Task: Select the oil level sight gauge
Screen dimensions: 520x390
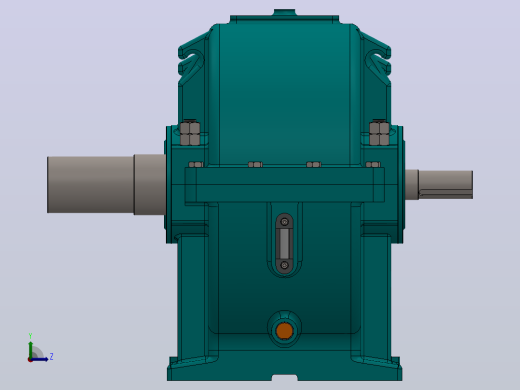Action: (x=284, y=243)
